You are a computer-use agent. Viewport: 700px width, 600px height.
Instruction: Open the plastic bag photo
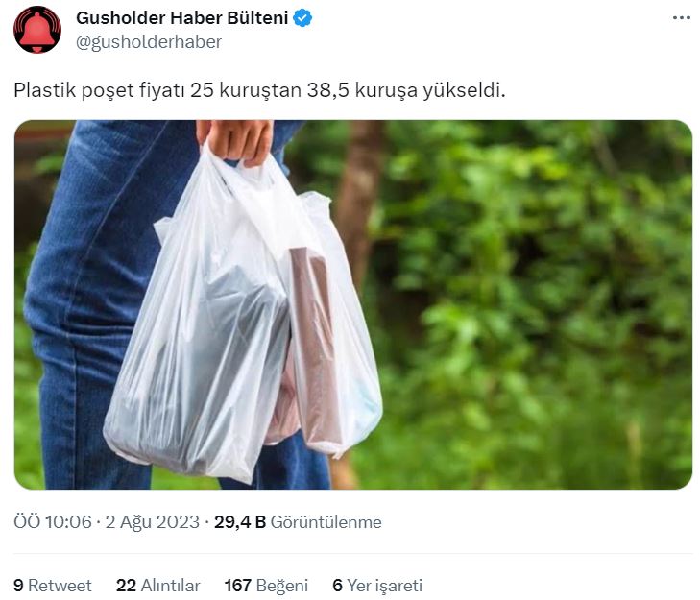click(x=353, y=304)
